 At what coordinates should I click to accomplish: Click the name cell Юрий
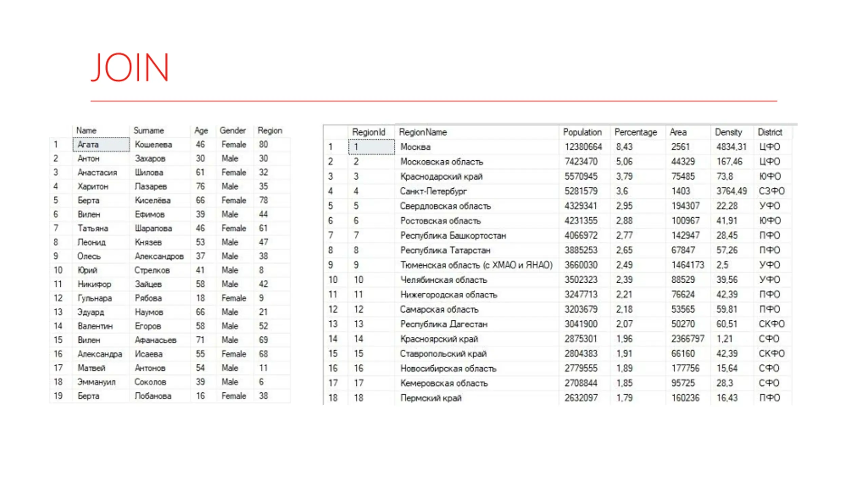point(87,270)
